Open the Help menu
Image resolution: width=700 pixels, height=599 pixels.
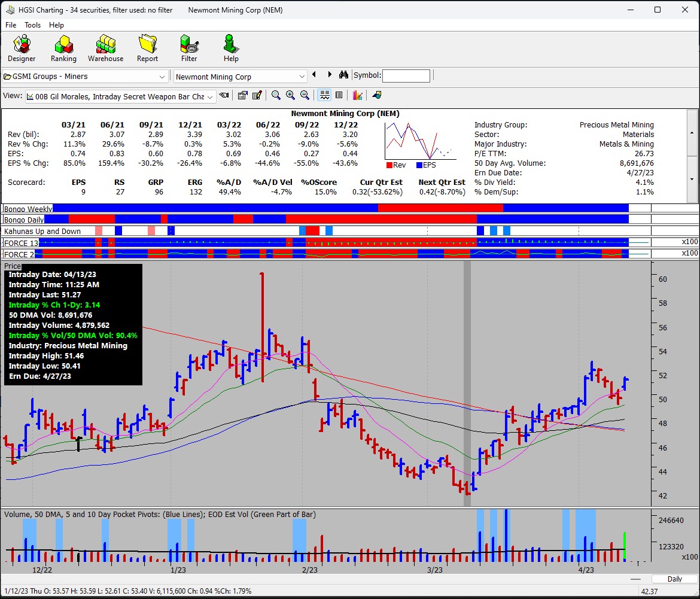click(x=56, y=25)
